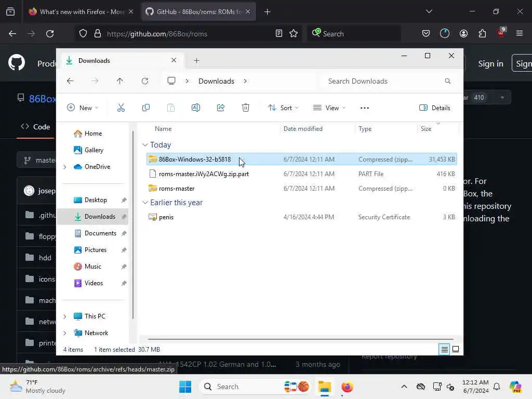The height and width of the screenshot is (399, 532).
Task: Open Firefox list all tabs dropdown
Action: (x=429, y=12)
